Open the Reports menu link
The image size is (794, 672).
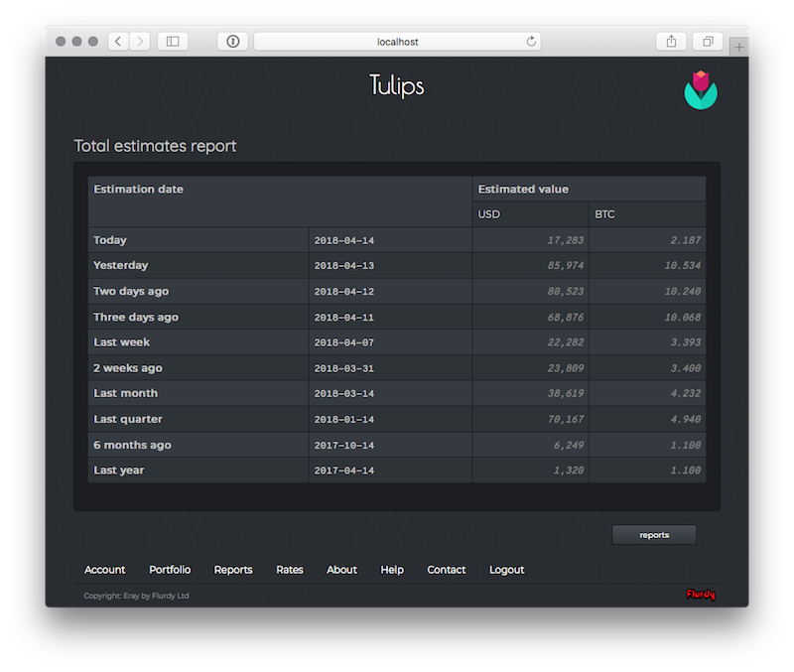(x=233, y=570)
